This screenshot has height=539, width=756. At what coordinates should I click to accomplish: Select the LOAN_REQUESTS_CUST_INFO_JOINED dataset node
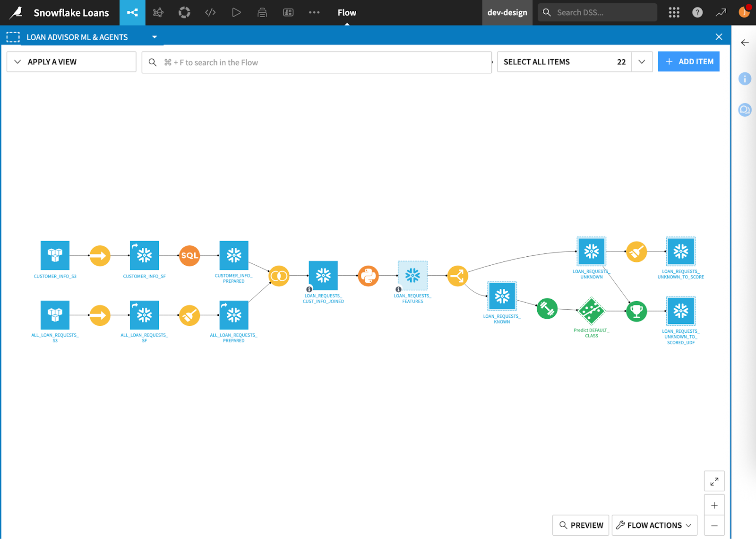pyautogui.click(x=323, y=275)
